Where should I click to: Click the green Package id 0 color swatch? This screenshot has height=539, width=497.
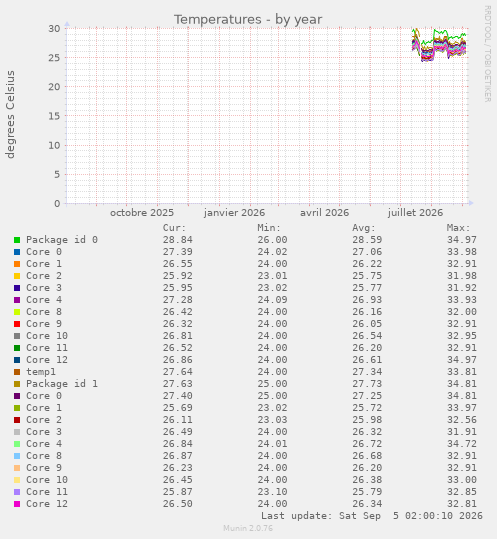click(17, 240)
